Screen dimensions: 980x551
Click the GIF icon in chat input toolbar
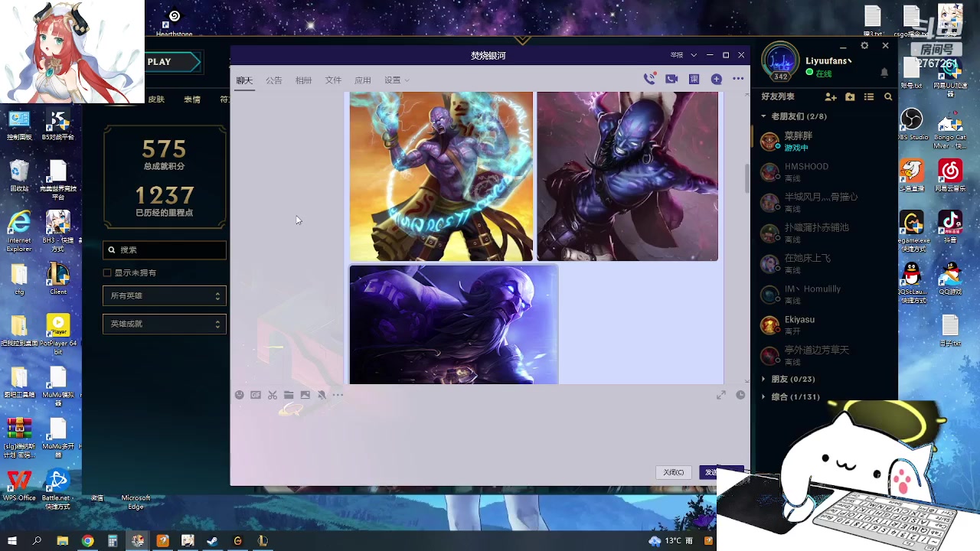[x=256, y=395]
